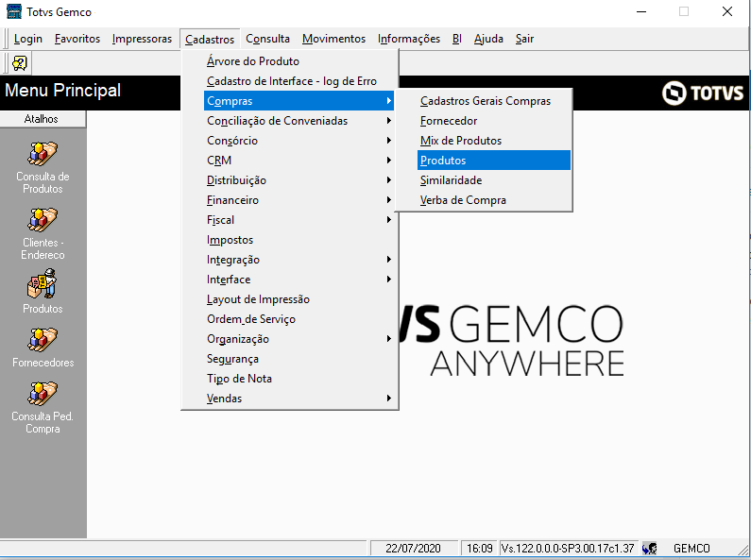Screen dimensions: 751x560
Task: Open the Fornecedores shortcut icon
Action: point(43,340)
